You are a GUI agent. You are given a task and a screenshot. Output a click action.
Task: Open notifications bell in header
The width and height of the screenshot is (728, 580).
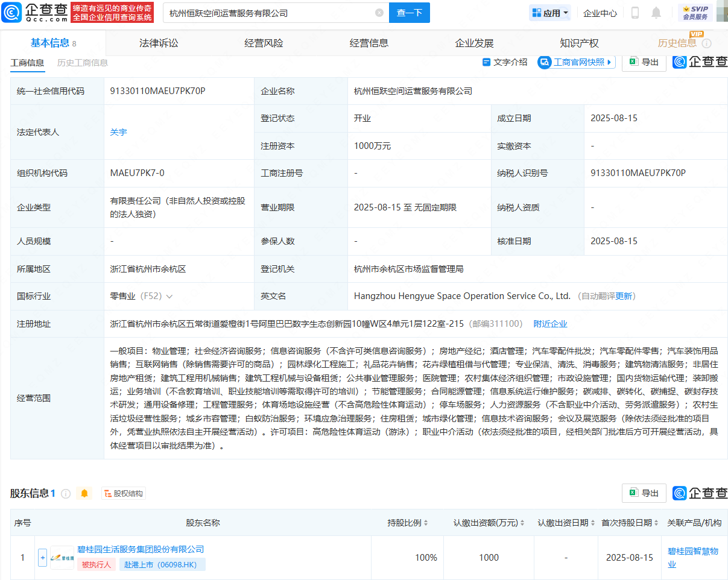click(x=656, y=13)
